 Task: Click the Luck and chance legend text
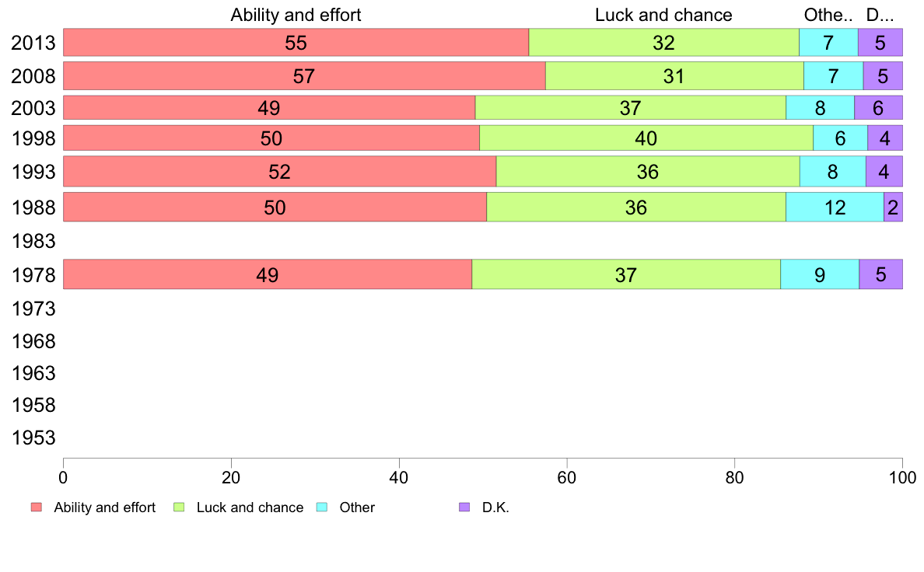pos(250,507)
